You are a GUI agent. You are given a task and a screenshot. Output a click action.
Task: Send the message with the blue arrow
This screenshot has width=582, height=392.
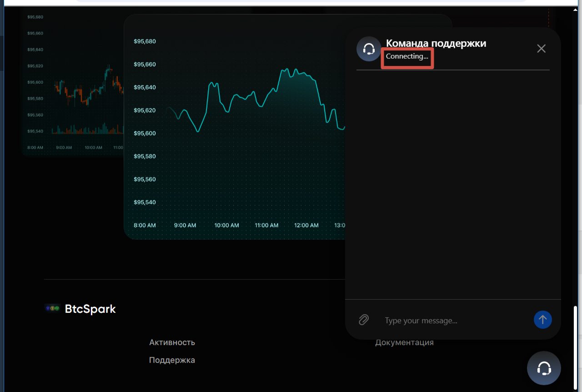[542, 320]
